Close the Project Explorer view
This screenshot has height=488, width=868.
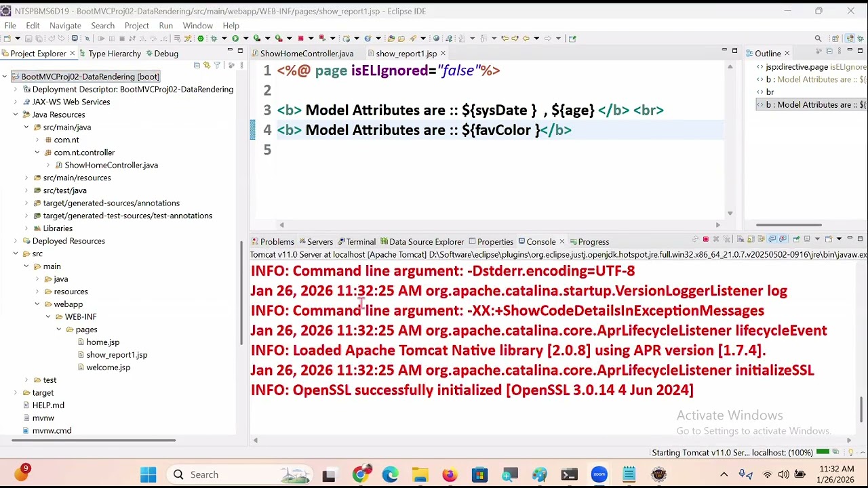[72, 54]
